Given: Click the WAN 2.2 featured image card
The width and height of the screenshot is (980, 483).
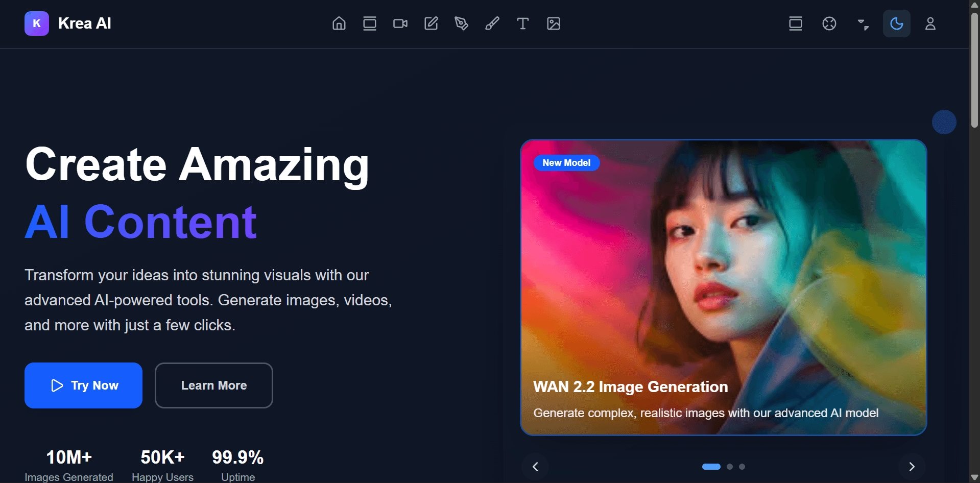Looking at the screenshot, I should coord(724,287).
